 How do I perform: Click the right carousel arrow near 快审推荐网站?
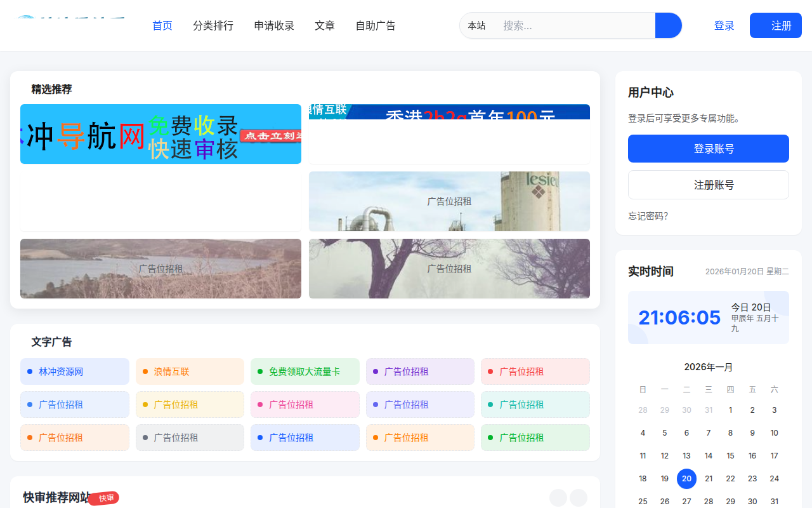(x=578, y=497)
